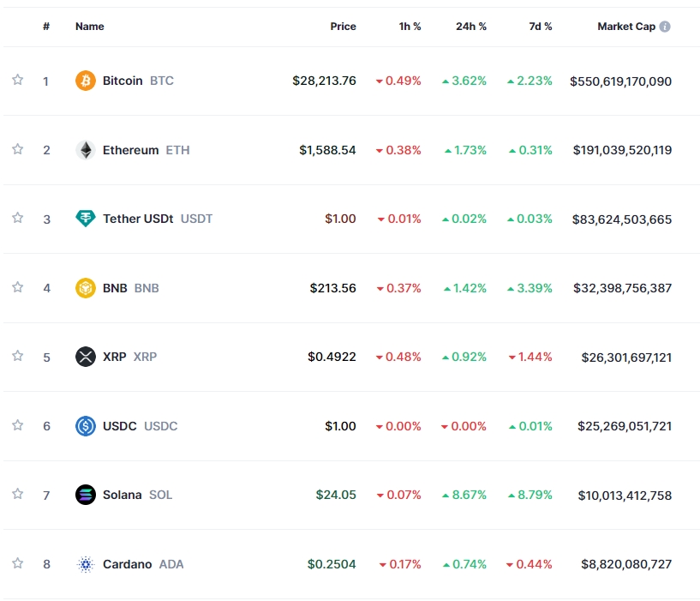Click the Solana logo icon
This screenshot has width=700, height=601.
pos(86,495)
